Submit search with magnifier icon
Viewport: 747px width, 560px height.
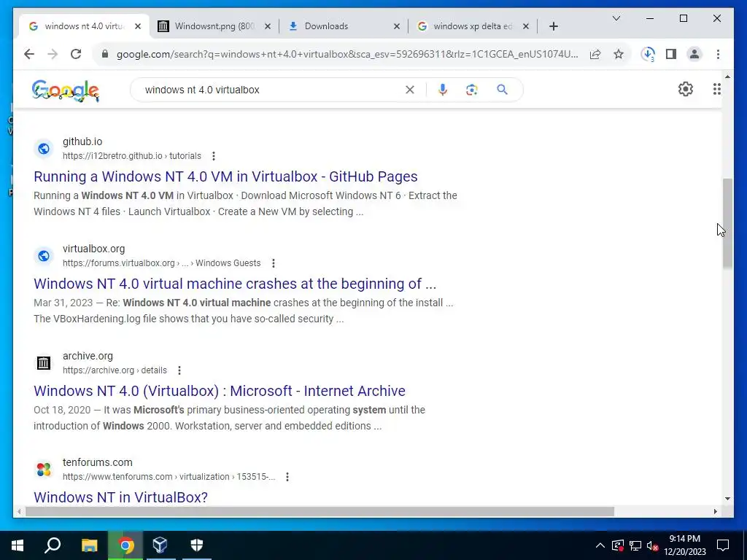(502, 90)
